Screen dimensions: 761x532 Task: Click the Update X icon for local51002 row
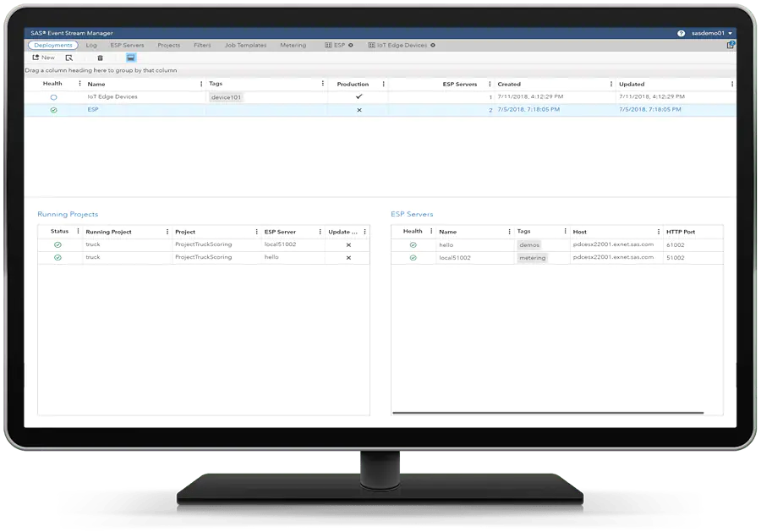pyautogui.click(x=348, y=245)
